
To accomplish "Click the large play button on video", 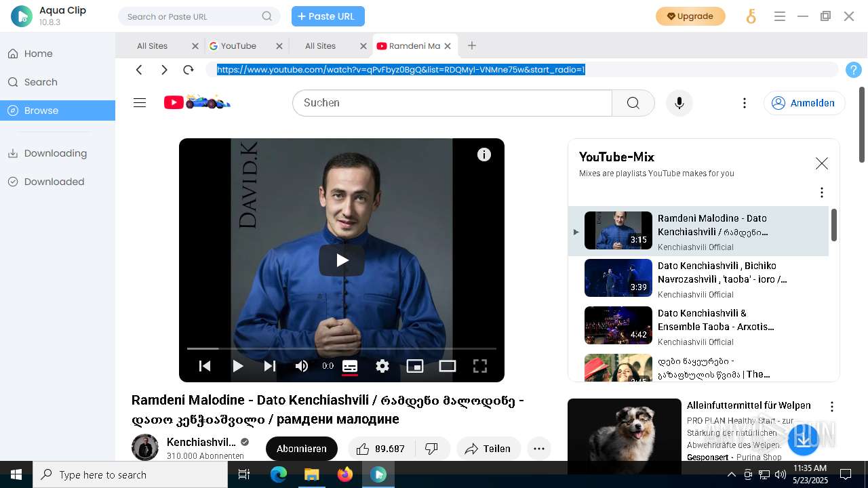I will point(342,260).
